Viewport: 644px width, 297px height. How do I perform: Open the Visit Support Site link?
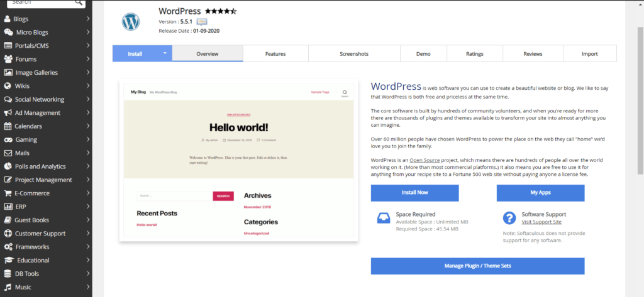[x=541, y=222]
